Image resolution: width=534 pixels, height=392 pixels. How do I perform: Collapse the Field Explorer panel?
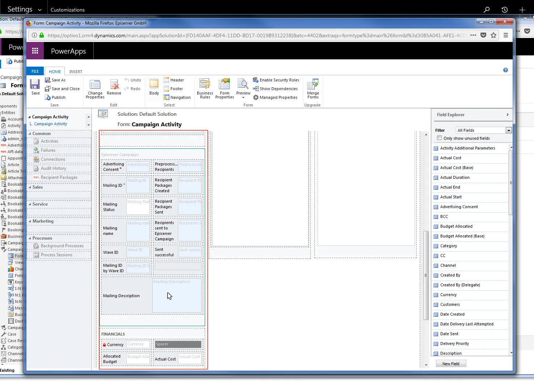pos(508,115)
